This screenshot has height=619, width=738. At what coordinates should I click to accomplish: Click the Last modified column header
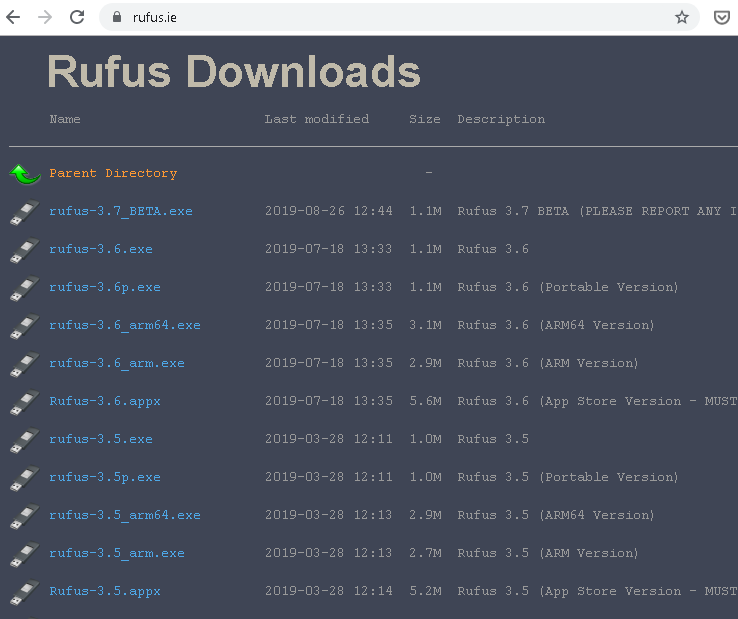[317, 119]
